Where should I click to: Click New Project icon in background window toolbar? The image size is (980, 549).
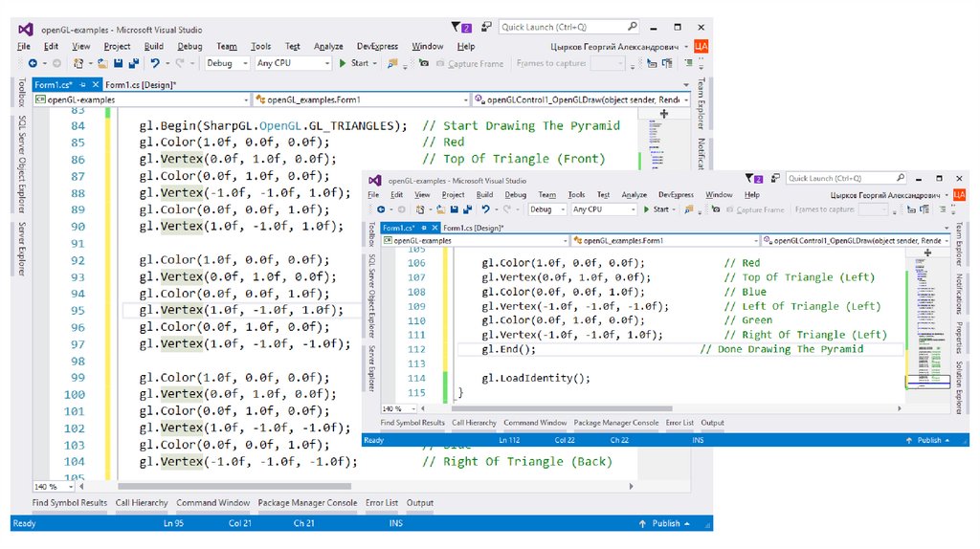click(78, 64)
